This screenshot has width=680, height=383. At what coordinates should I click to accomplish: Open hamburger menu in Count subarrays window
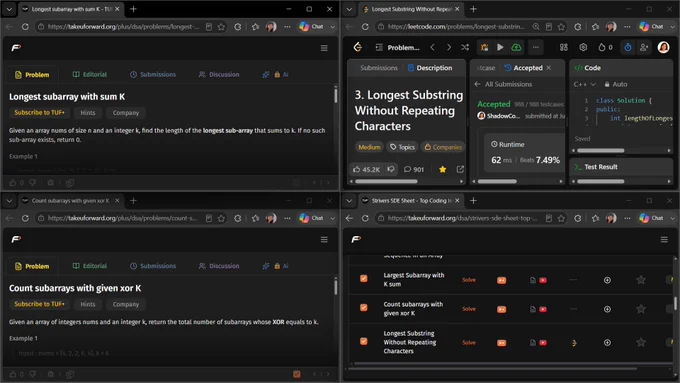(324, 240)
